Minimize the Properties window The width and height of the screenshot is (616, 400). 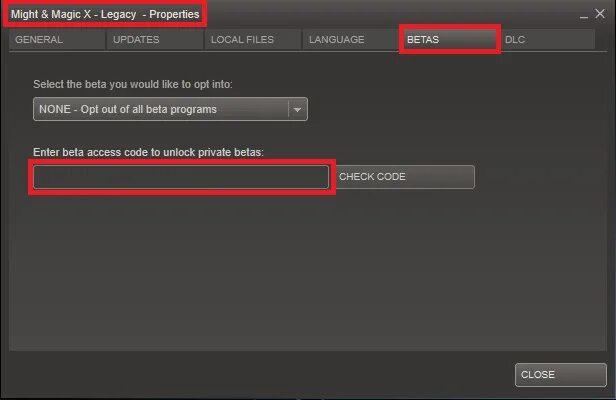pos(584,16)
